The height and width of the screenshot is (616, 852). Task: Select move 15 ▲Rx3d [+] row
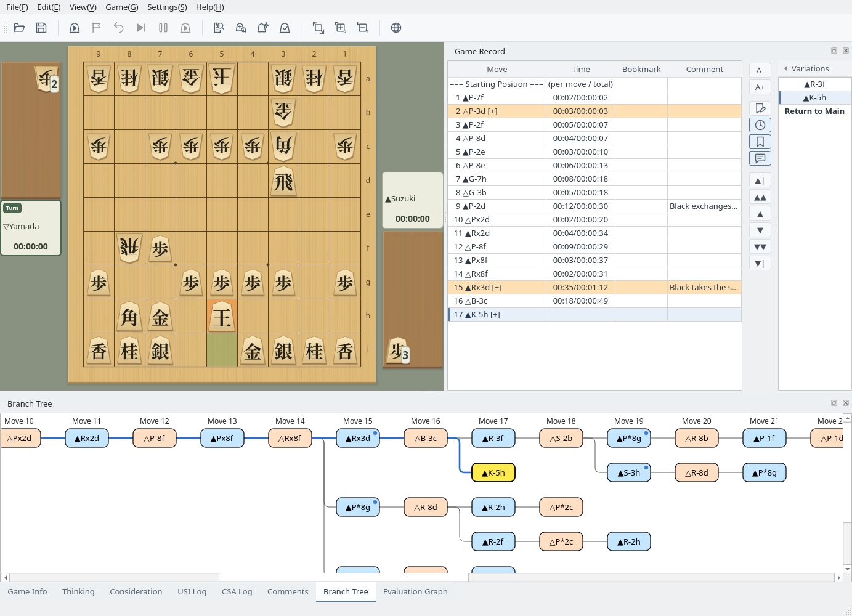[594, 288]
